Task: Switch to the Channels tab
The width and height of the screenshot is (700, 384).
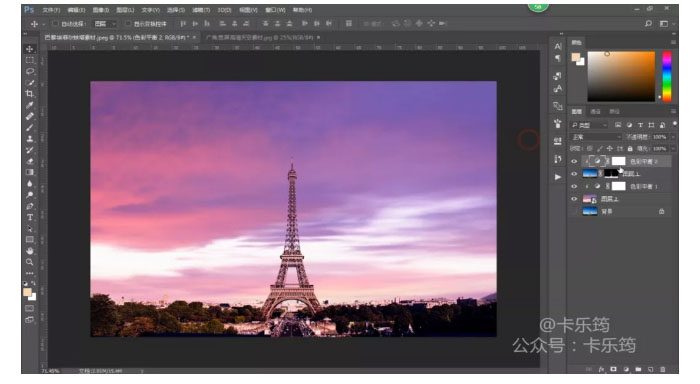Action: coord(595,112)
